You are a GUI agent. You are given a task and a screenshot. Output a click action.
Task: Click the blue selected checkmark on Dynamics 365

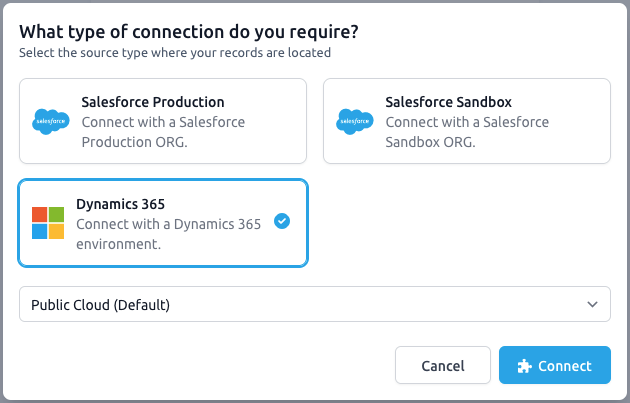[x=282, y=221]
